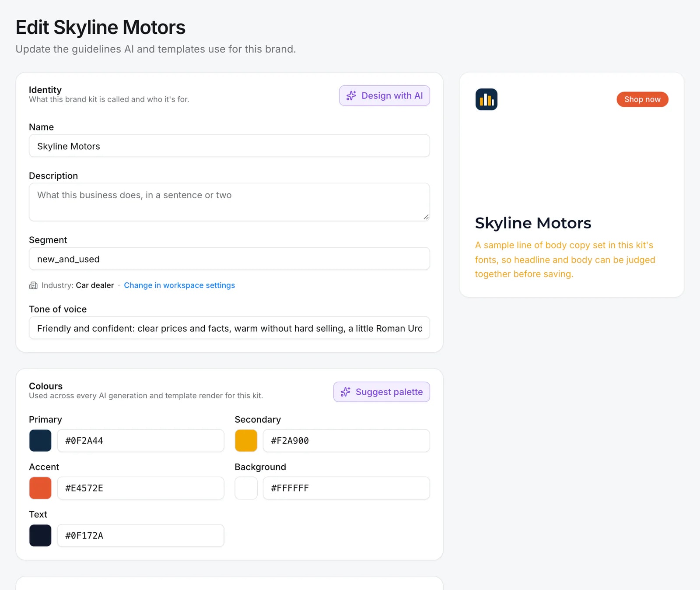Click the Identity section heading
This screenshot has height=590, width=700.
point(45,90)
